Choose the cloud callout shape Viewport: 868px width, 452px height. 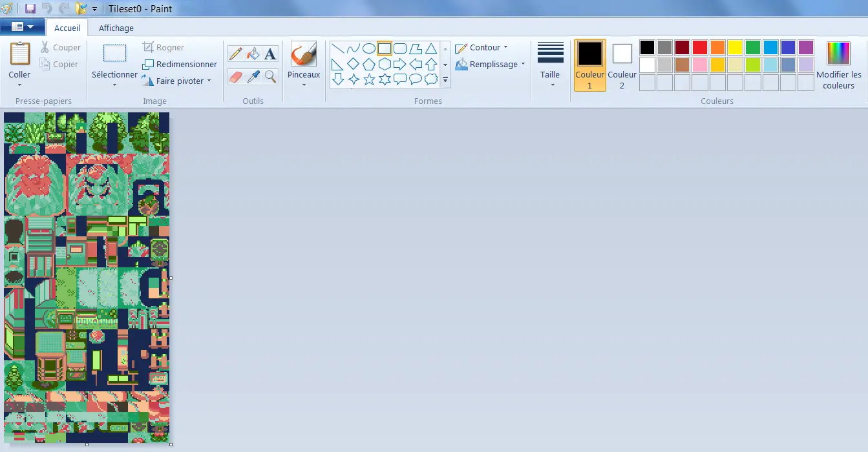pyautogui.click(x=431, y=79)
